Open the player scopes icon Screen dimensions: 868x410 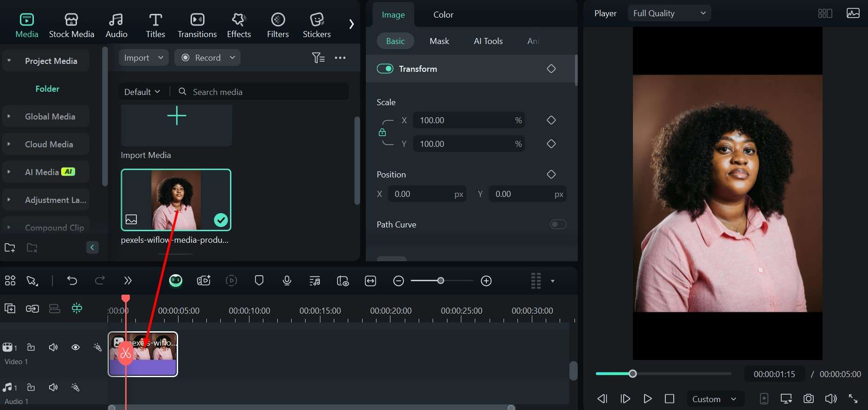pos(853,13)
